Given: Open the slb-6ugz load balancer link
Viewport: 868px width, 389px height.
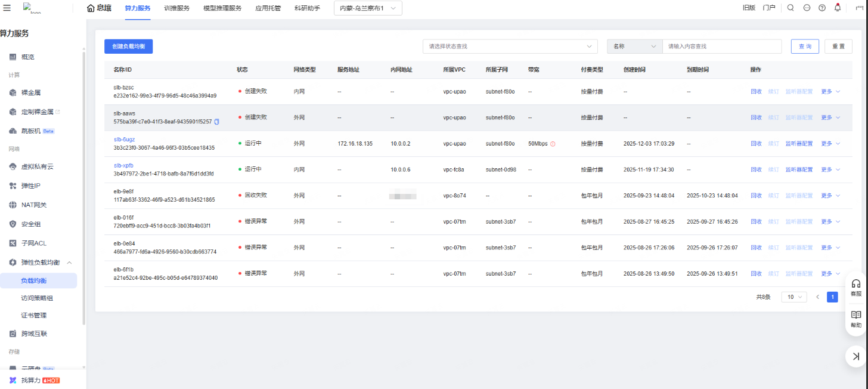Looking at the screenshot, I should point(124,140).
